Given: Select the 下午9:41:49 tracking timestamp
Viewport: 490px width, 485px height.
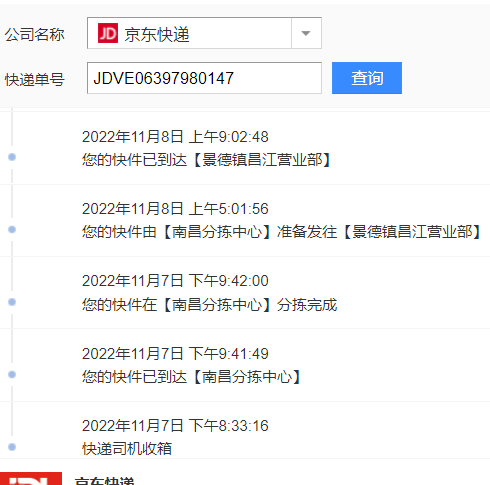Looking at the screenshot, I should [175, 354].
